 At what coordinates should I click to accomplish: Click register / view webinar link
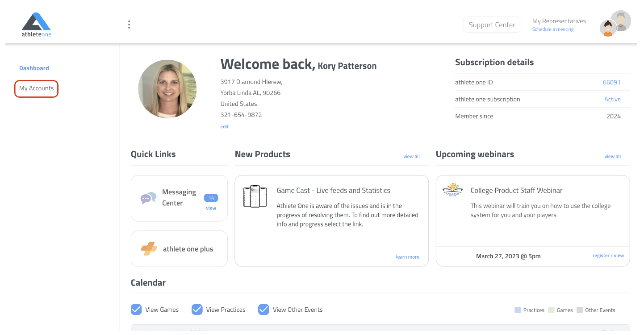608,255
